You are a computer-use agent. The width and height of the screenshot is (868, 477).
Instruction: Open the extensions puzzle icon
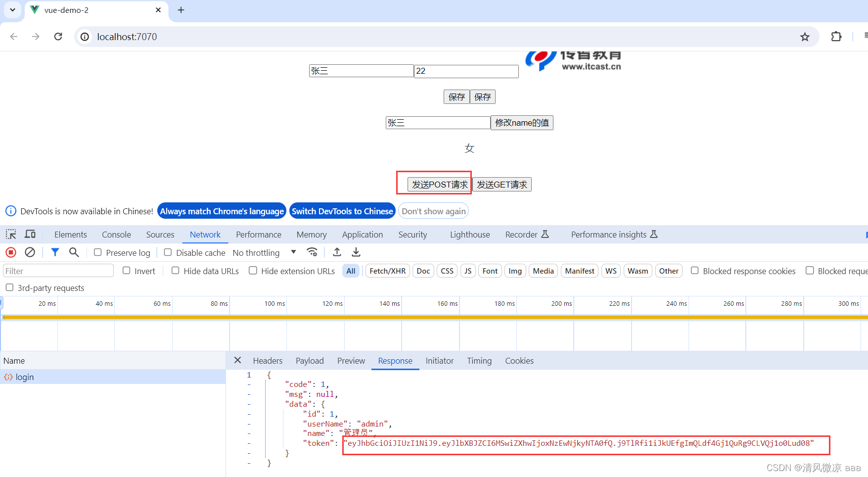(836, 37)
